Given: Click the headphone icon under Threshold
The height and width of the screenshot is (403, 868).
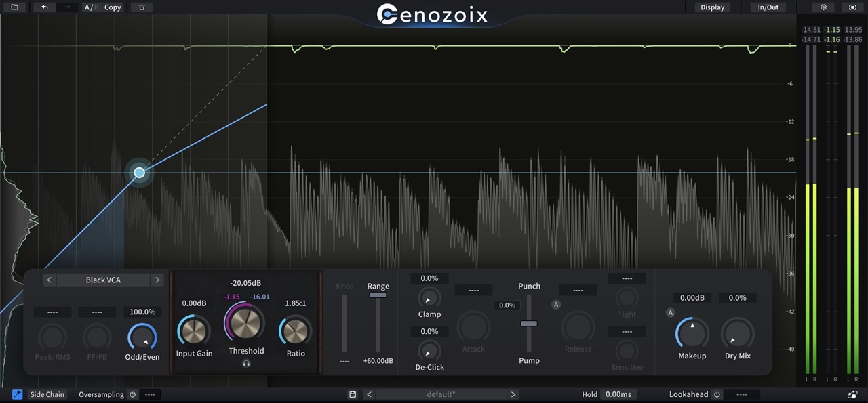Looking at the screenshot, I should [x=245, y=363].
